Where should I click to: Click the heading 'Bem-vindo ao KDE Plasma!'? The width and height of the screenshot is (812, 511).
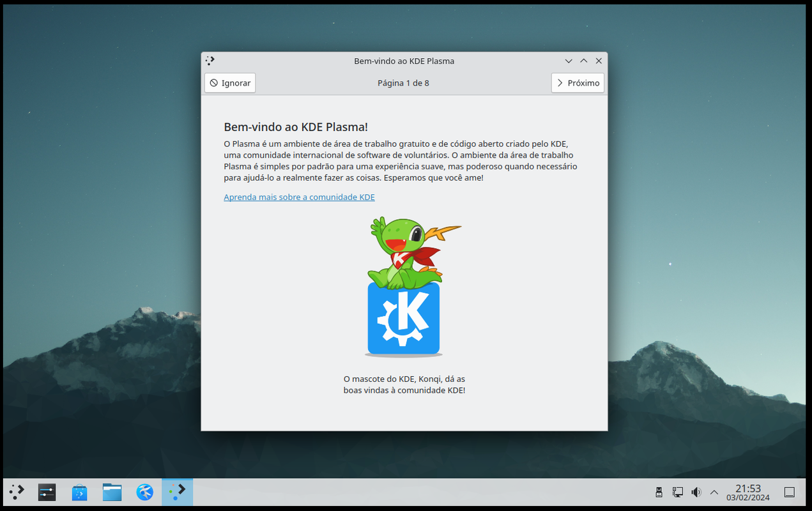click(x=296, y=127)
